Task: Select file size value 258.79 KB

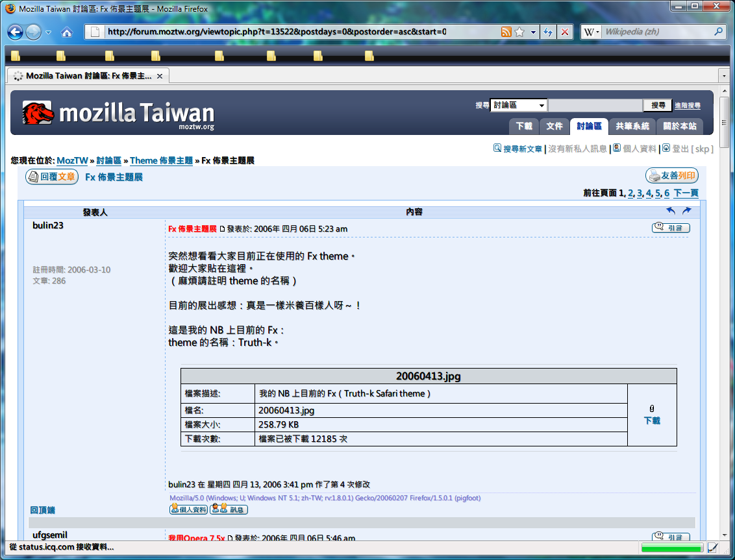Action: point(279,424)
